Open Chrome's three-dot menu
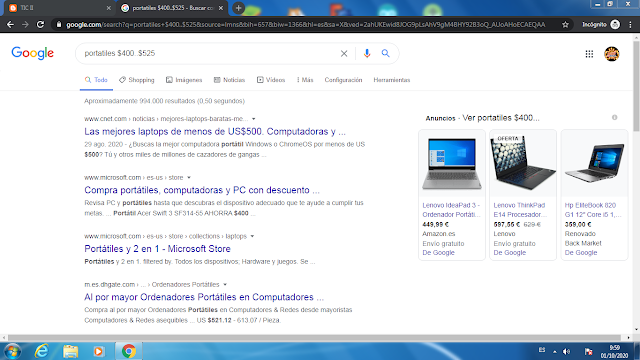 click(631, 24)
